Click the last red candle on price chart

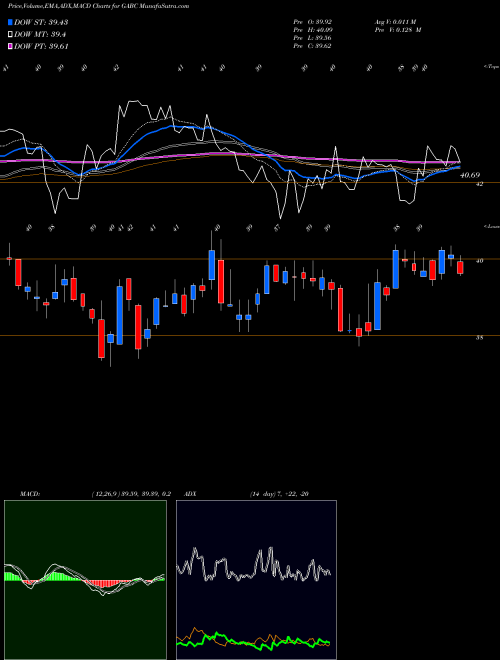coord(460,266)
